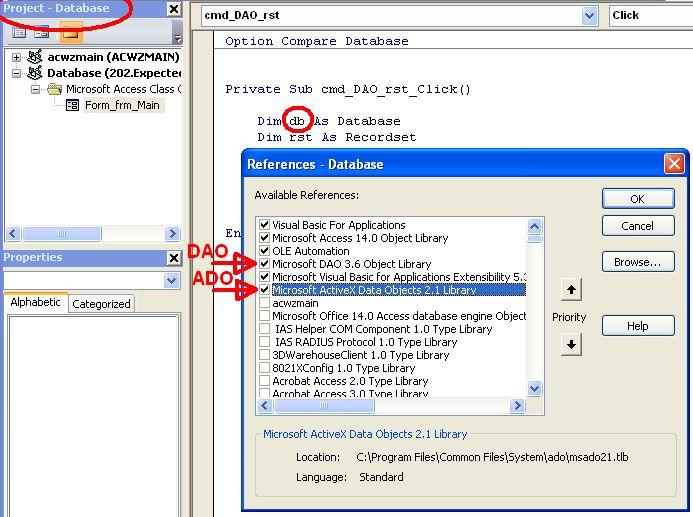Click Form_frm_Main form icon
This screenshot has height=517, width=693.
(72, 105)
